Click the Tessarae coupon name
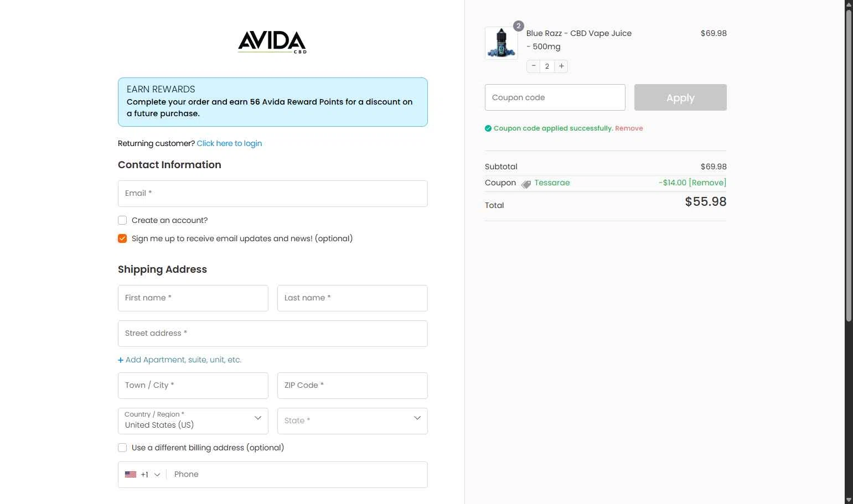 (x=552, y=183)
